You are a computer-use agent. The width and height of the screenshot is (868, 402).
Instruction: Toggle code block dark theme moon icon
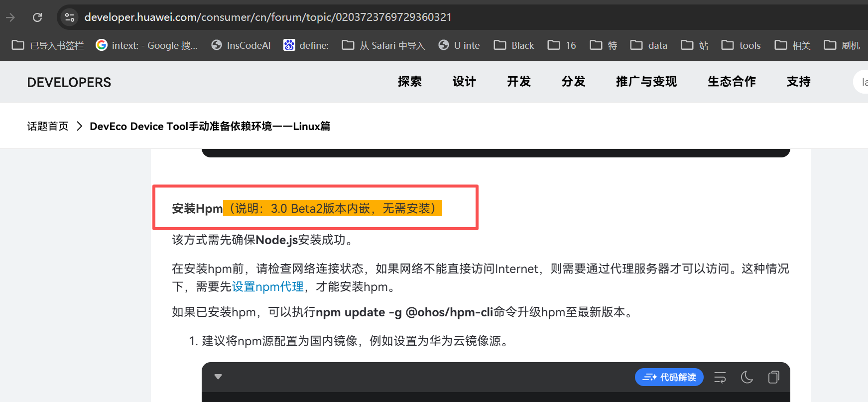click(x=747, y=378)
